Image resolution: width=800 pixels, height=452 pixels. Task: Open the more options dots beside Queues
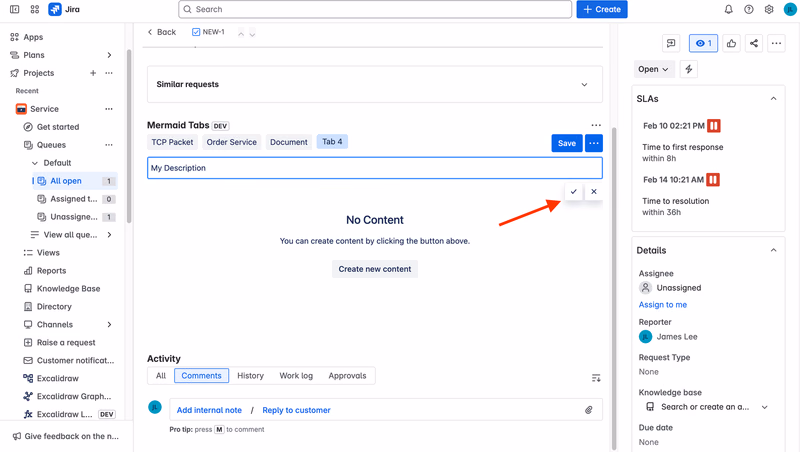[x=109, y=145]
